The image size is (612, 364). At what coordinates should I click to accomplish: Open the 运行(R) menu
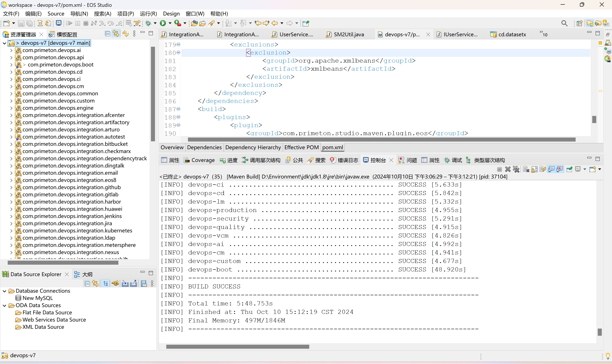click(148, 14)
